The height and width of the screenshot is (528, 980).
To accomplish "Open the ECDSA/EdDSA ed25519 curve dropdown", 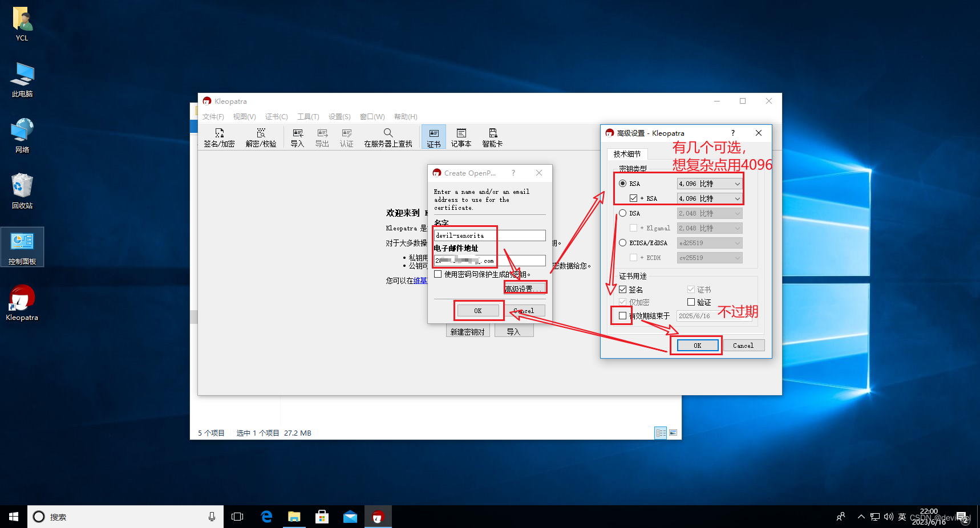I will click(710, 243).
